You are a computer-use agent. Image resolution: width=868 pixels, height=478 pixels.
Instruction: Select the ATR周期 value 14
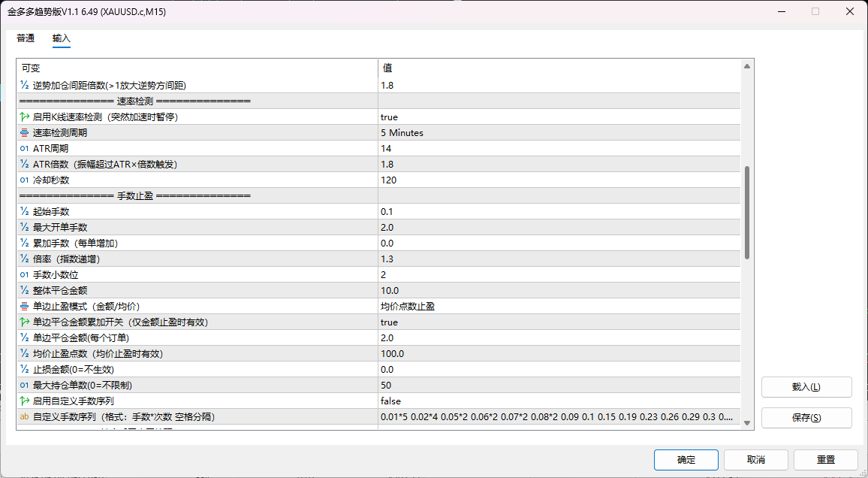pyautogui.click(x=386, y=149)
